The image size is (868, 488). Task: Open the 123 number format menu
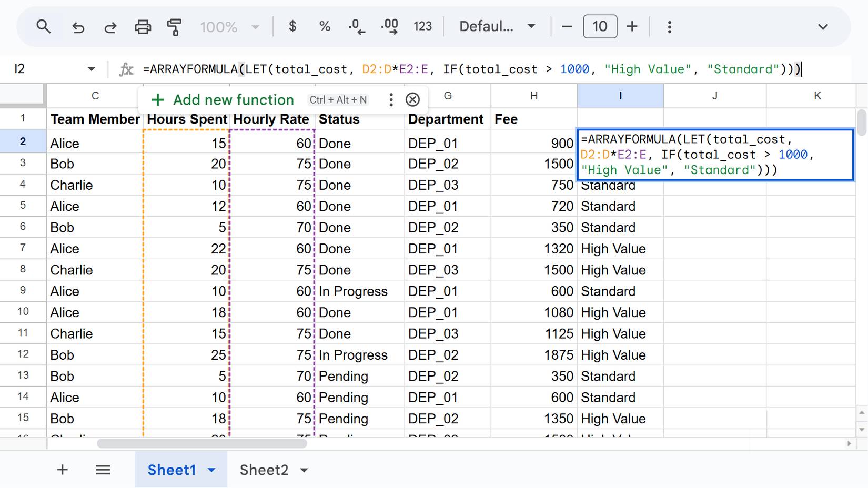422,26
